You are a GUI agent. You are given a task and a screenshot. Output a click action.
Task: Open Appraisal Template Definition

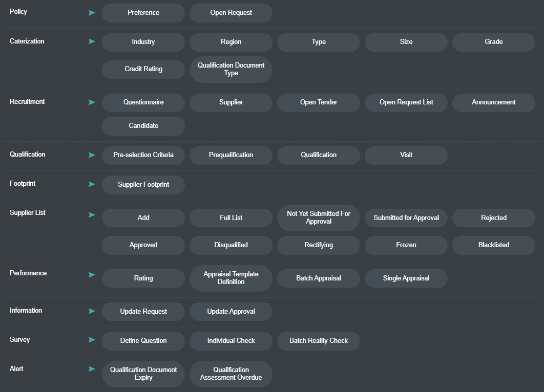tap(231, 278)
